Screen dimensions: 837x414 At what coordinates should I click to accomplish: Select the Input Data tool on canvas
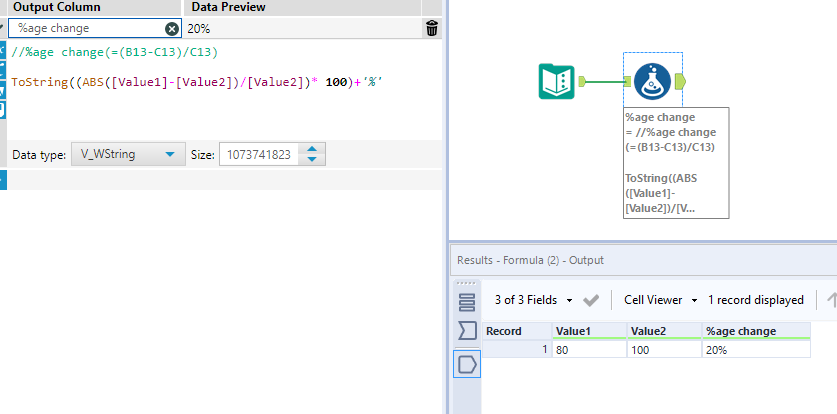[556, 81]
